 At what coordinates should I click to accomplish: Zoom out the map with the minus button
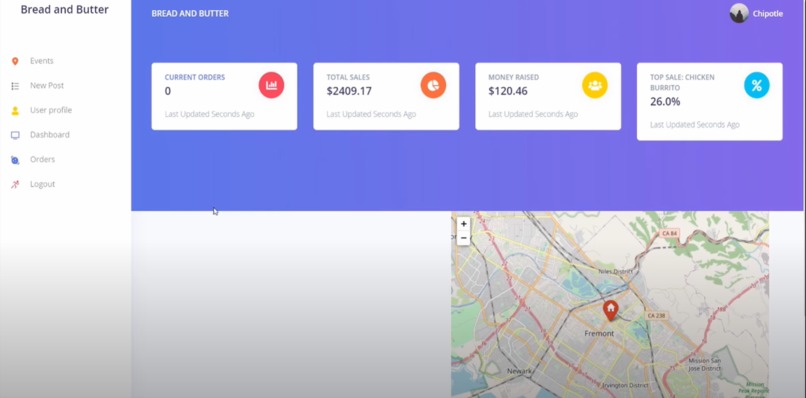[464, 238]
